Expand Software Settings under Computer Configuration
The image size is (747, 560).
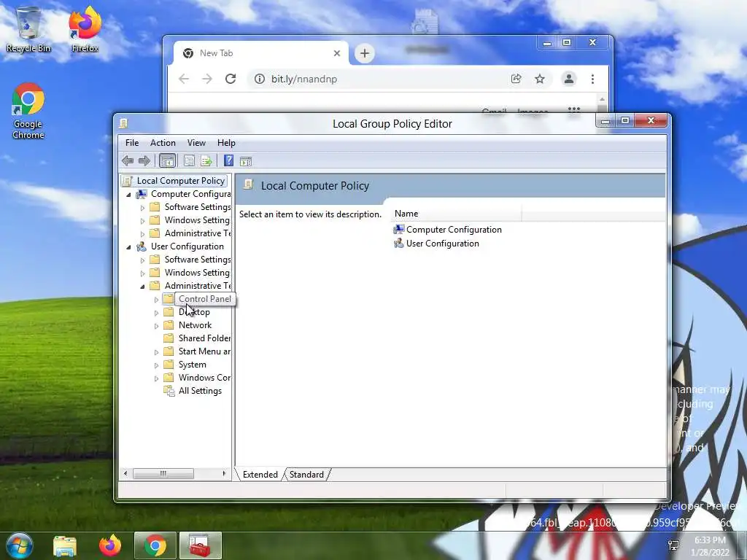pos(142,208)
